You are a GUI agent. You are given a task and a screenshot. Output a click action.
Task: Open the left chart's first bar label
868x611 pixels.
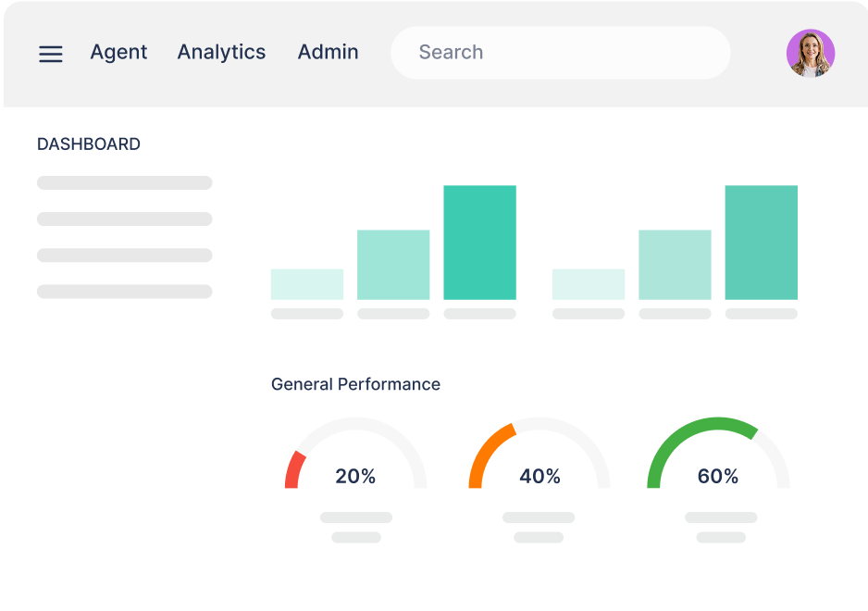[x=305, y=313]
